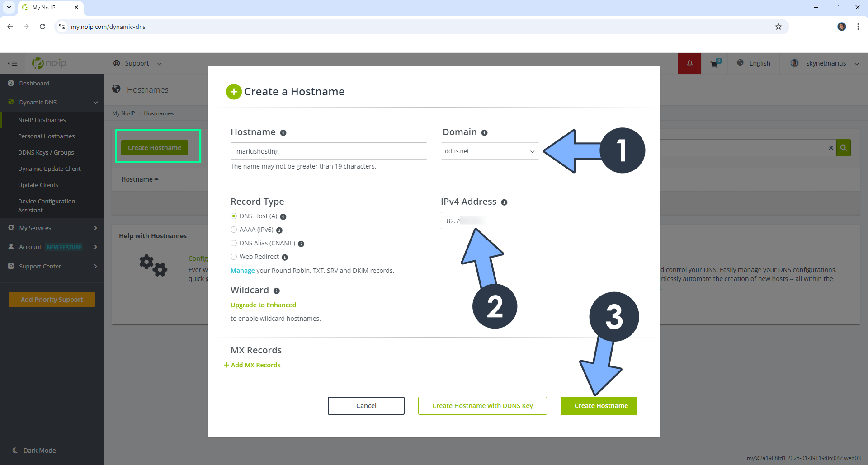
Task: Open Update Clients sidebar item
Action: coord(38,185)
